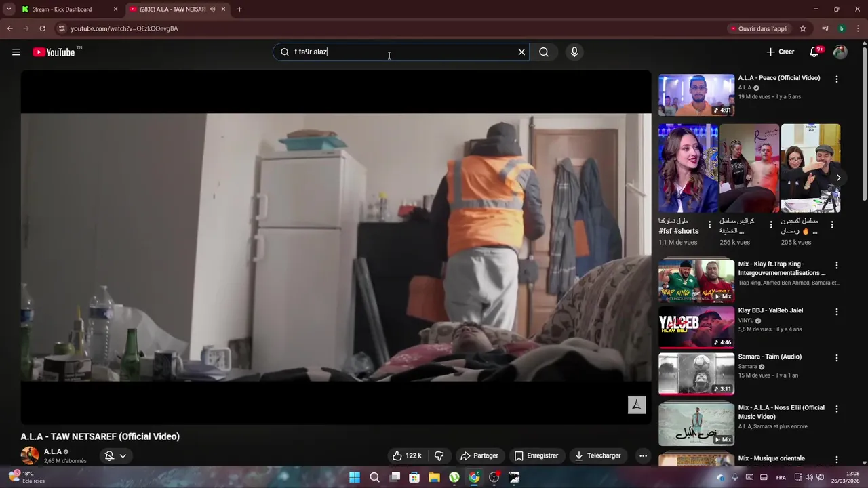
Task: Click Ouvrir dans l'appli chip
Action: point(759,28)
